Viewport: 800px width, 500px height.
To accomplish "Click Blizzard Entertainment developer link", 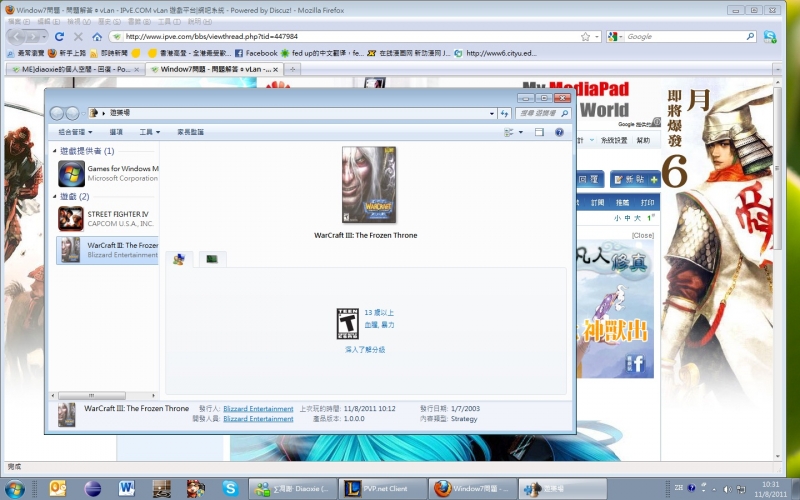I will pyautogui.click(x=258, y=419).
